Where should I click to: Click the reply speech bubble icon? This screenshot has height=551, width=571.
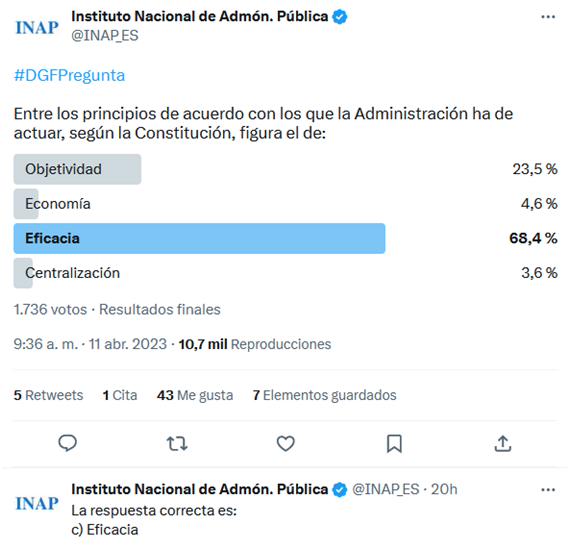click(x=68, y=443)
